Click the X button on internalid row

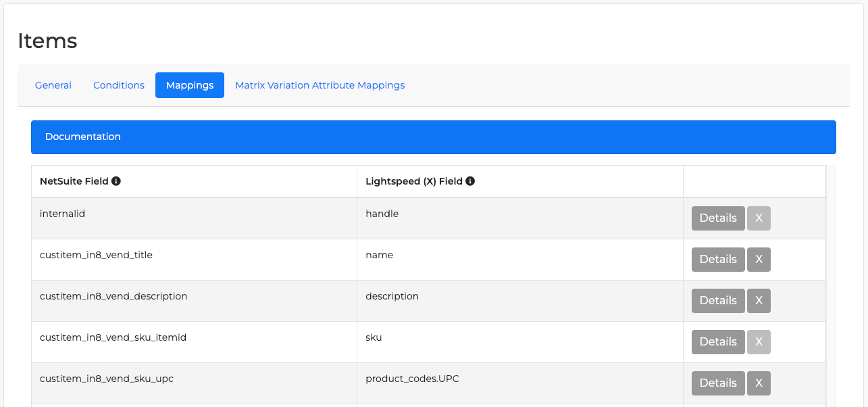[759, 218]
